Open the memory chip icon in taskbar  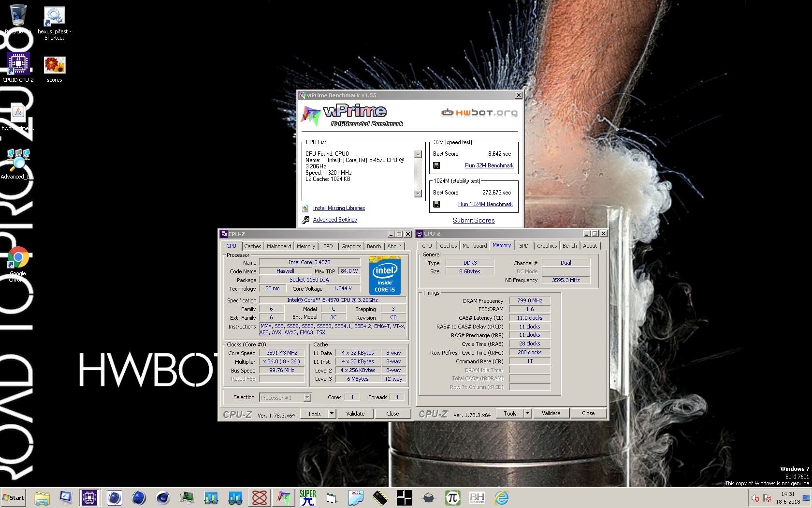tap(380, 498)
